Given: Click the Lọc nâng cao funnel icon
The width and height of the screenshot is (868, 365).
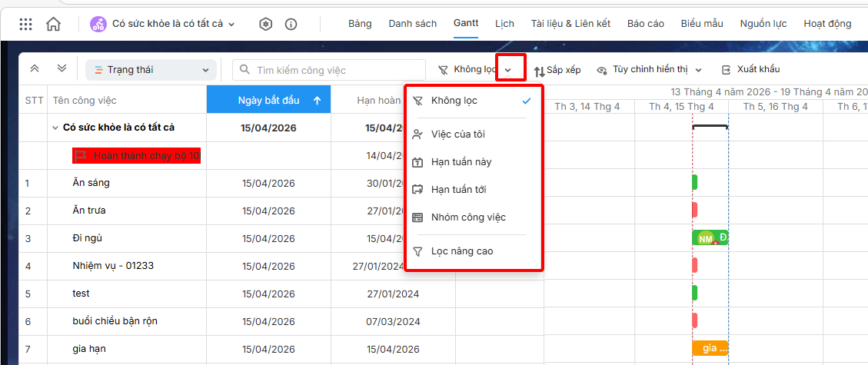Looking at the screenshot, I should tap(418, 251).
